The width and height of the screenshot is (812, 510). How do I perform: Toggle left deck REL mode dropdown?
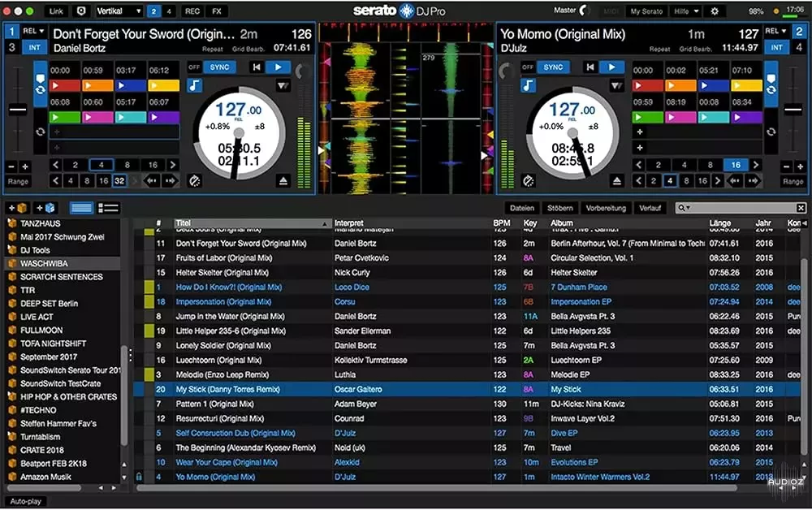click(x=33, y=31)
